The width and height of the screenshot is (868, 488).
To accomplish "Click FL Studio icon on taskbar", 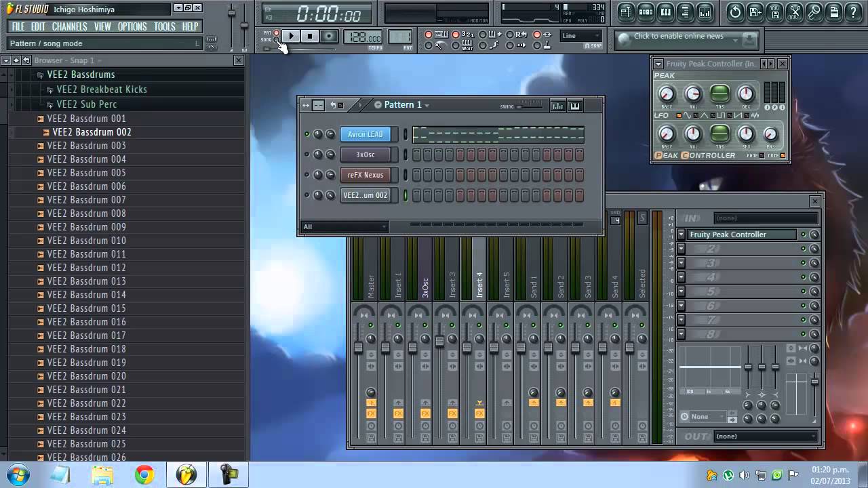I will click(x=186, y=474).
